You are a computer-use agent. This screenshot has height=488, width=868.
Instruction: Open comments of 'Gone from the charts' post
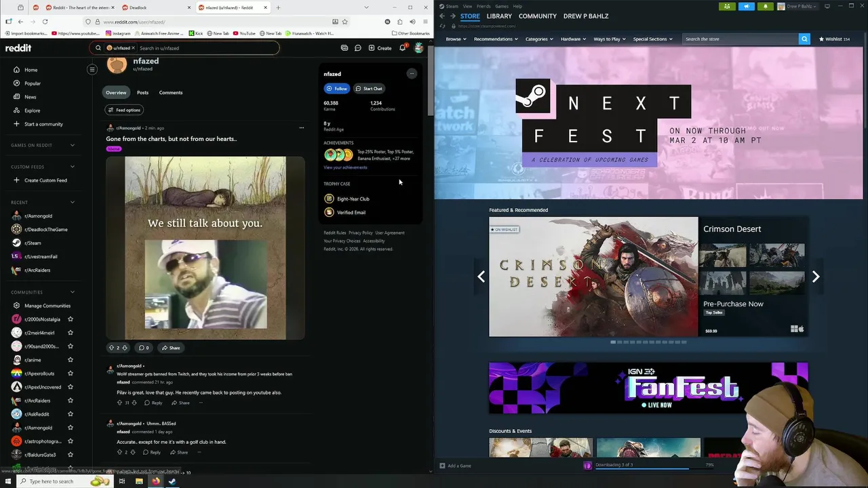tap(144, 348)
